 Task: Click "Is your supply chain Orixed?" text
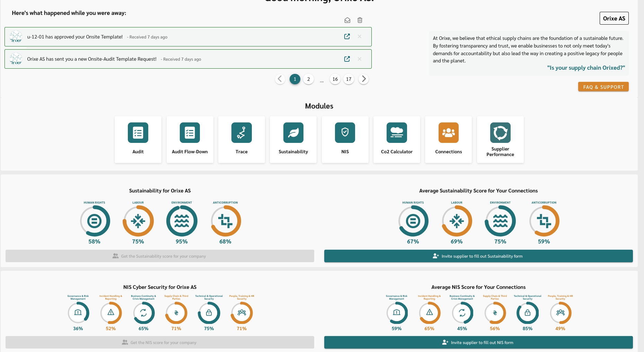(586, 68)
